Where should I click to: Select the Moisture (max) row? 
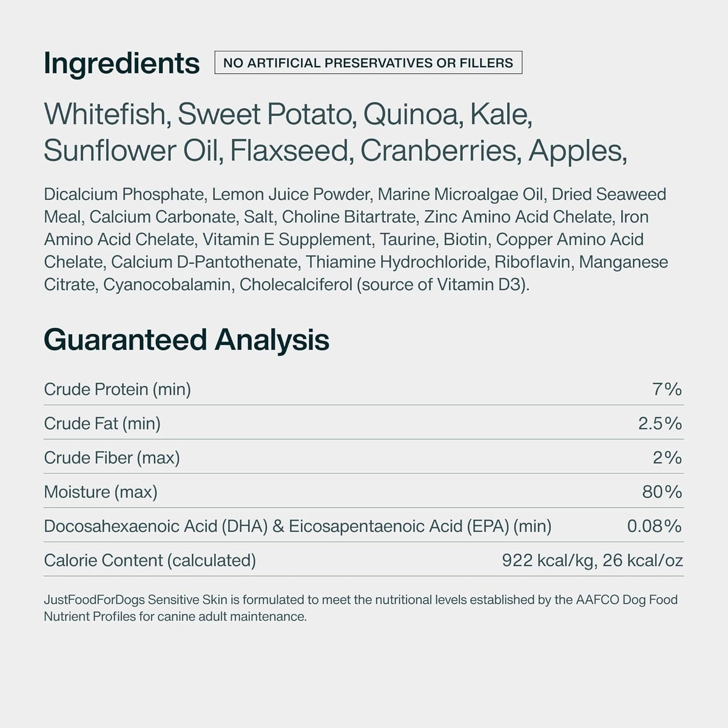click(363, 491)
